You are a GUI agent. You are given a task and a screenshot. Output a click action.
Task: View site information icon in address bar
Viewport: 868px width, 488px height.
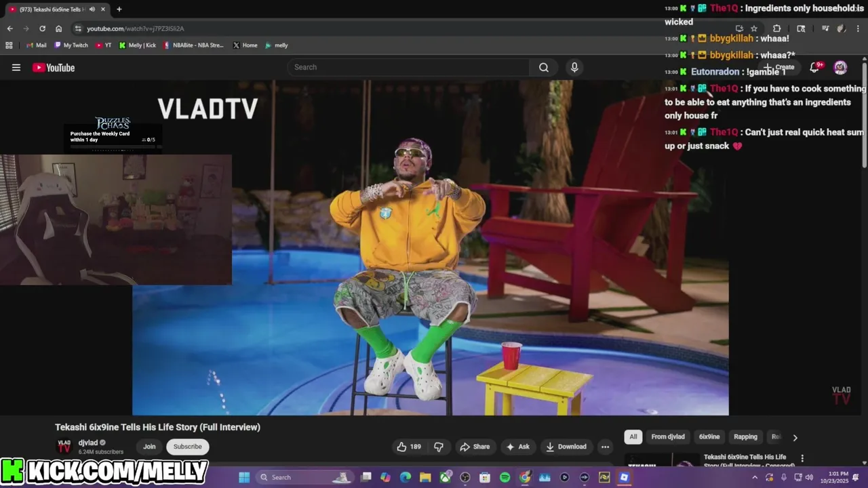(78, 28)
